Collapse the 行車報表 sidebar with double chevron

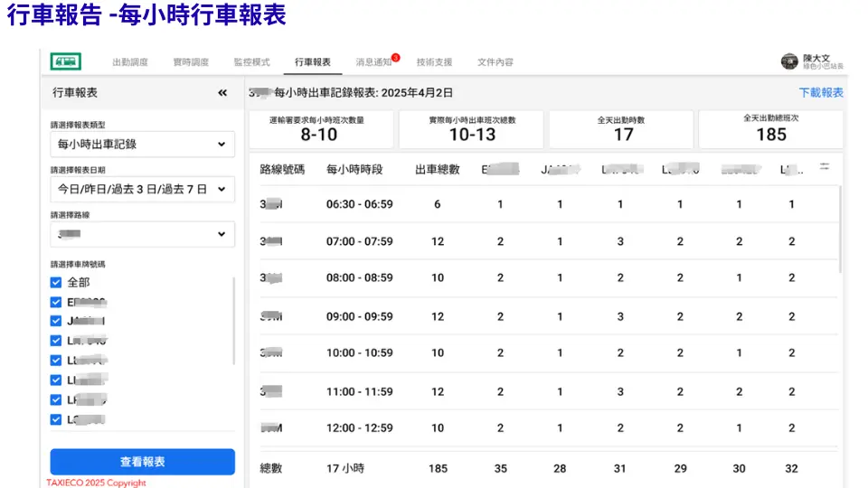click(222, 93)
